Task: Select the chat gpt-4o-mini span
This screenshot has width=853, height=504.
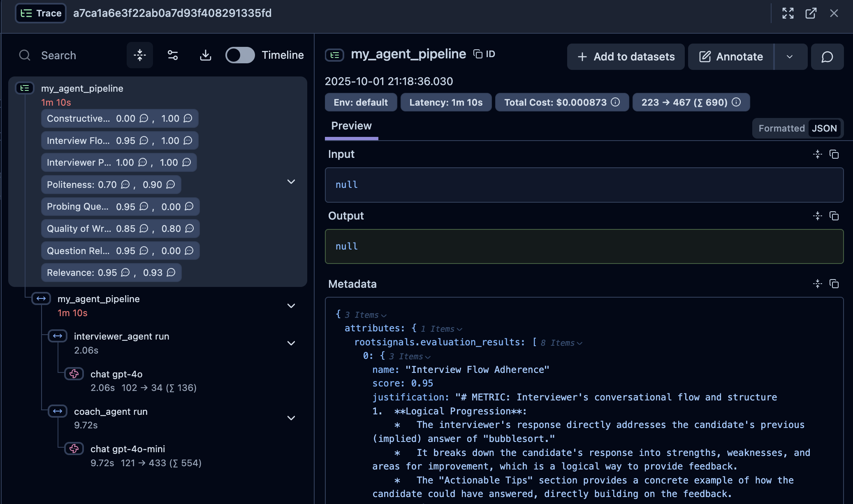Action: tap(127, 449)
